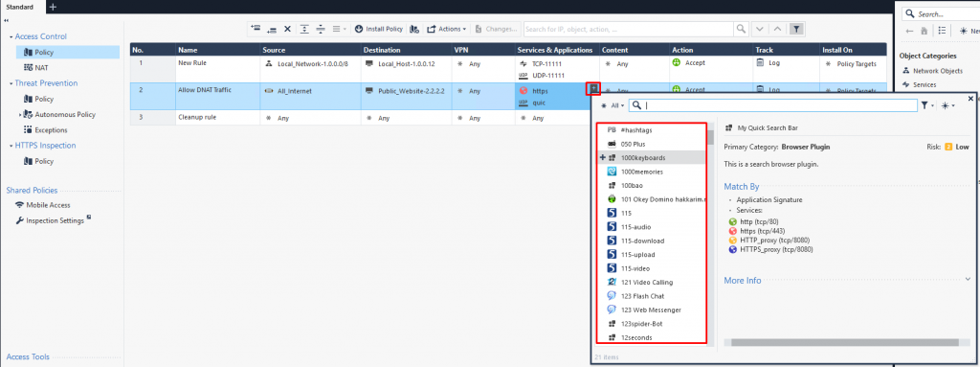980x367 pixels.
Task: Add a rule above using the toolbar icon
Action: point(255,29)
